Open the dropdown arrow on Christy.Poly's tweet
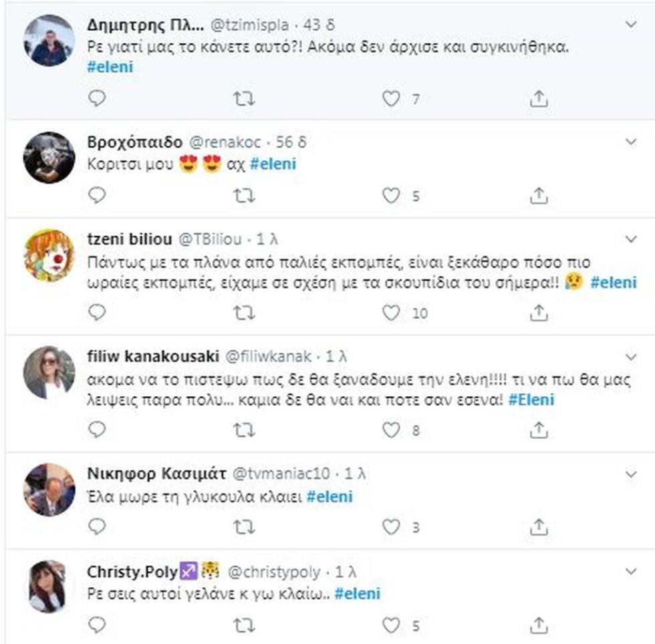This screenshot has width=655, height=644. (x=631, y=571)
